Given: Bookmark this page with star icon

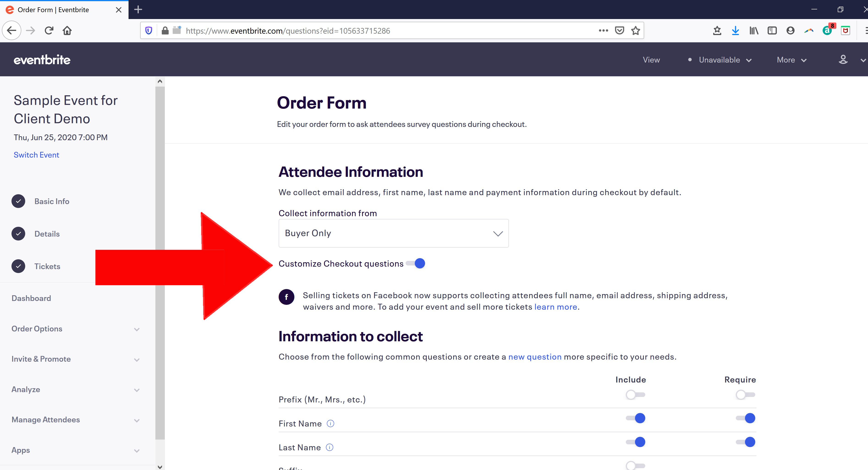Looking at the screenshot, I should coord(635,31).
